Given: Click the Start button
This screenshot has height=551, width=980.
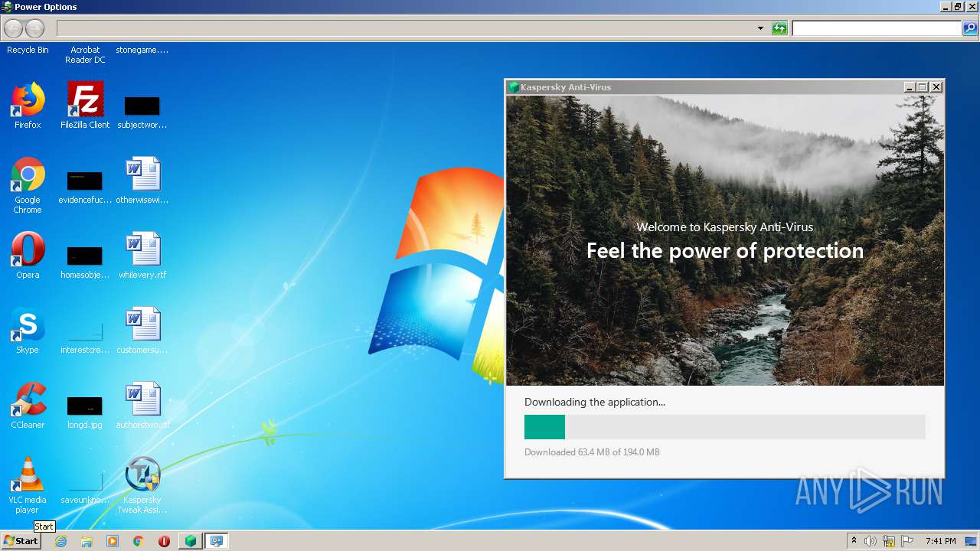Looking at the screenshot, I should 21,541.
